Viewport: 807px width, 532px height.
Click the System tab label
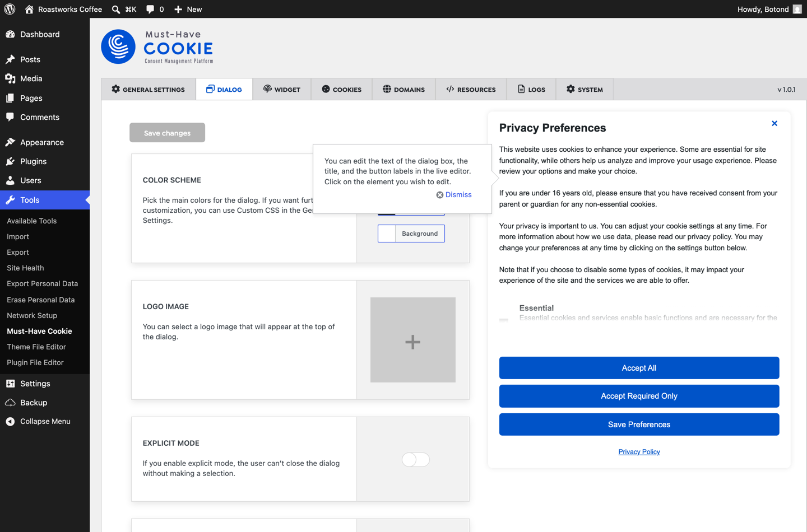point(591,90)
